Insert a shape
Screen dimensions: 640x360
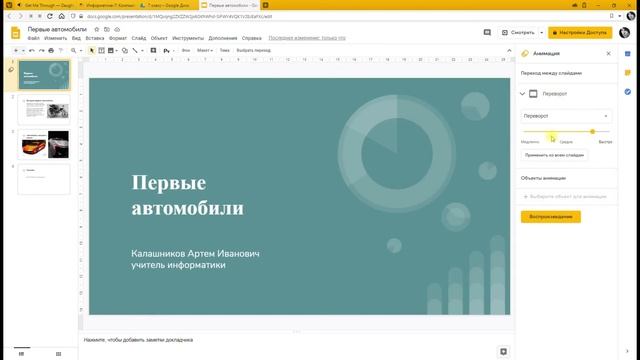[x=125, y=50]
